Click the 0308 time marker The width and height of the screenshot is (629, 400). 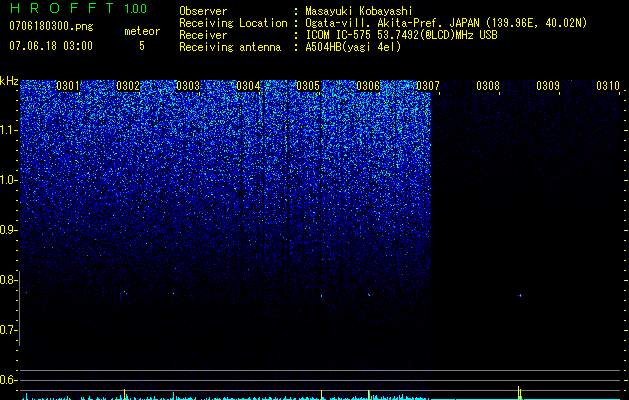pos(488,86)
